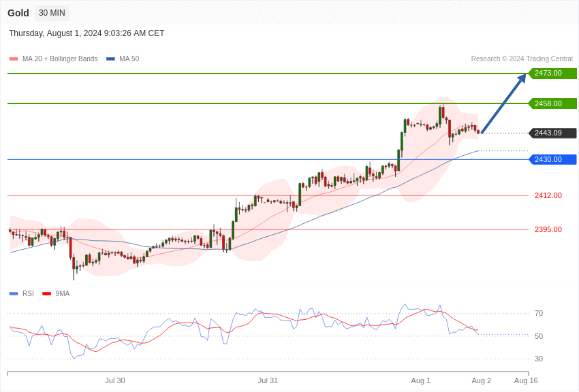Click the 2412.00 red support value

pos(548,195)
